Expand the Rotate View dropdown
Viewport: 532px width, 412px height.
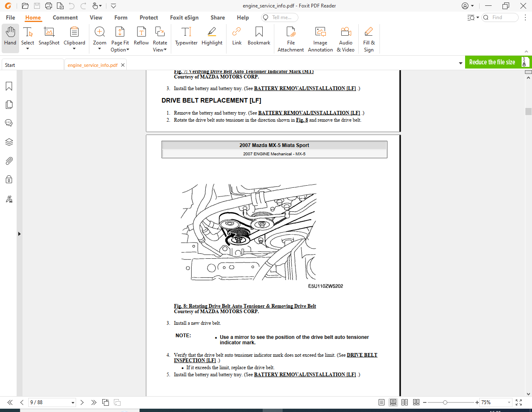click(160, 49)
